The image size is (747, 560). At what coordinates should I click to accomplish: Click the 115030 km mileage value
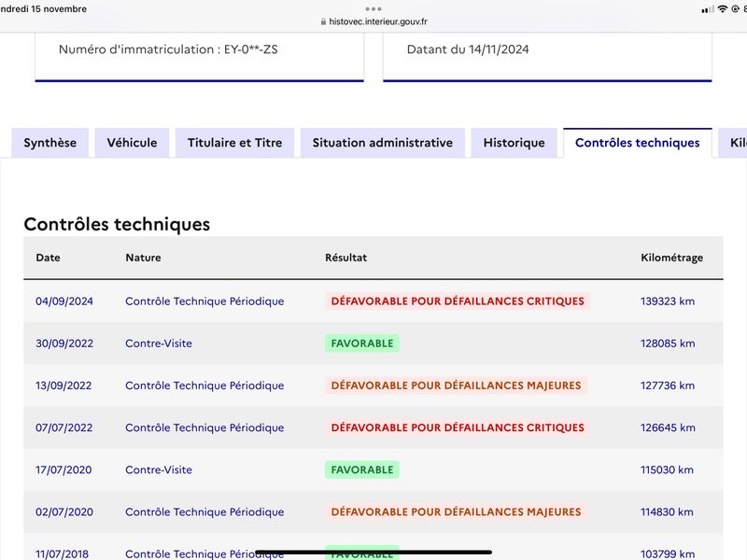(x=667, y=469)
